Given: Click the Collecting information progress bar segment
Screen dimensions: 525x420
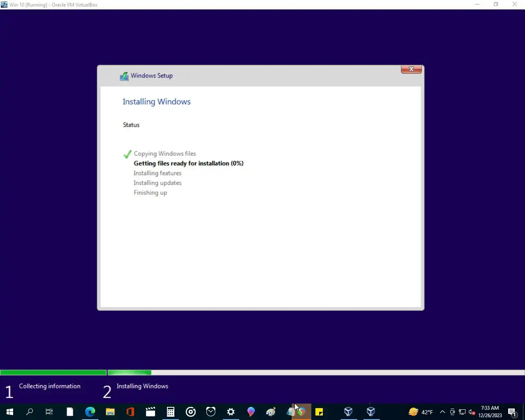Looking at the screenshot, I should pos(53,372).
